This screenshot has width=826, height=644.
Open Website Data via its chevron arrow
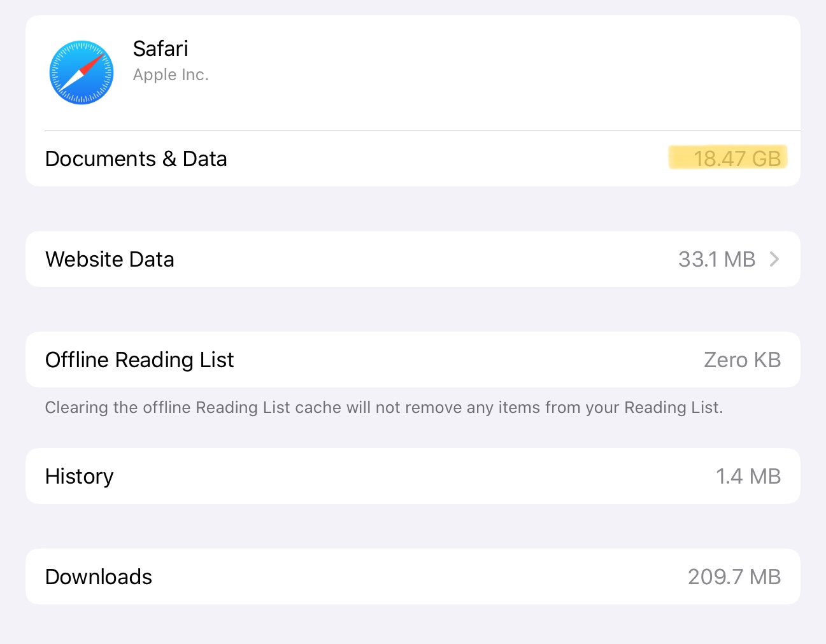(774, 259)
